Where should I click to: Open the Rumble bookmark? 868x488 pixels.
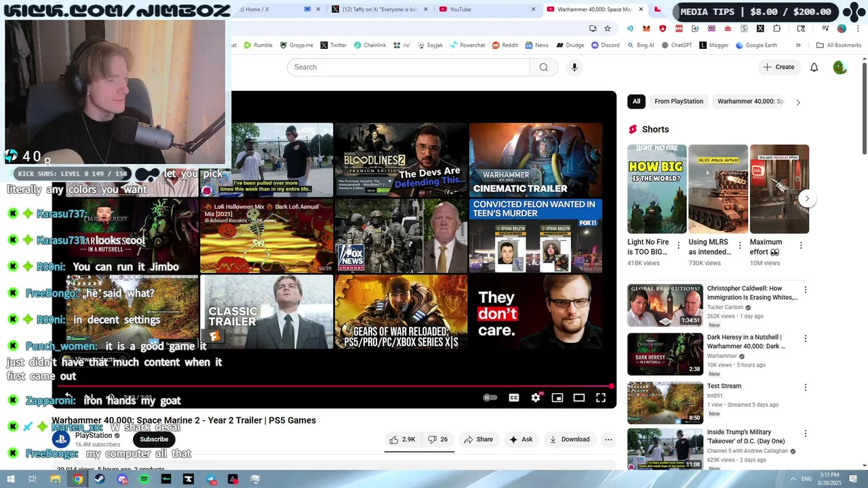258,45
